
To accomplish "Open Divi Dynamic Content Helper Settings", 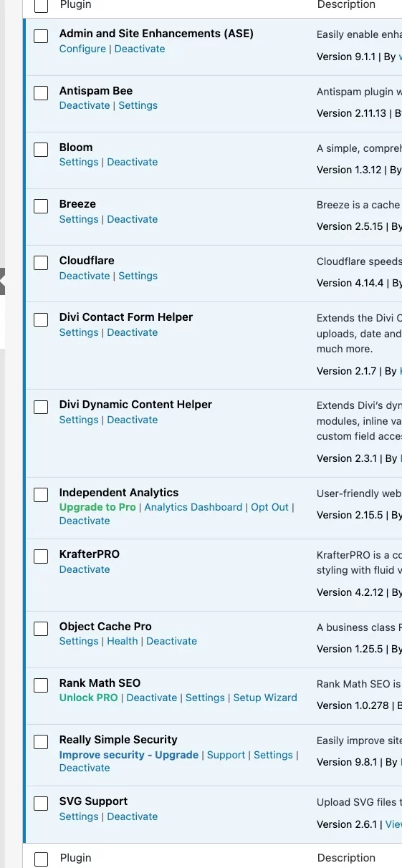I will [79, 420].
